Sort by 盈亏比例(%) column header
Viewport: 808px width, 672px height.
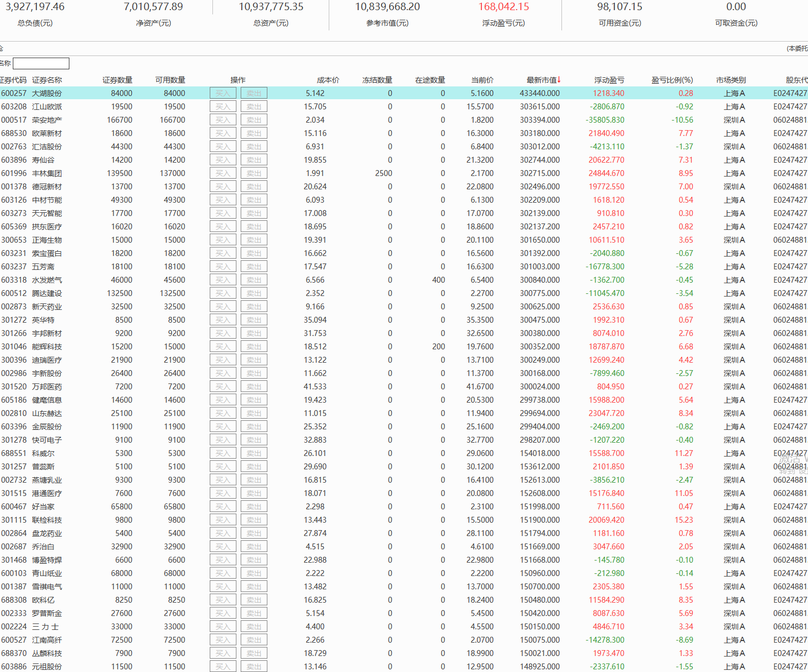click(672, 80)
